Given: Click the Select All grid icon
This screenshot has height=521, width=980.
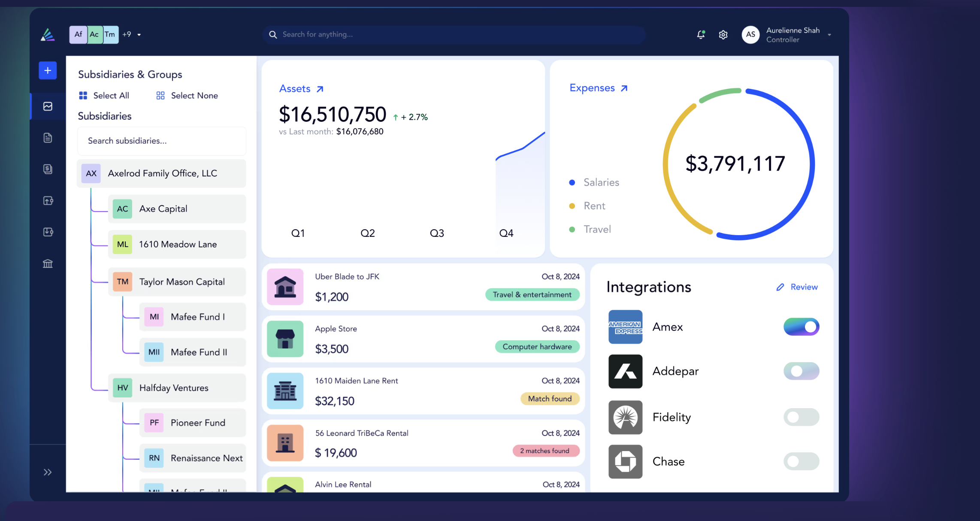Looking at the screenshot, I should (83, 95).
